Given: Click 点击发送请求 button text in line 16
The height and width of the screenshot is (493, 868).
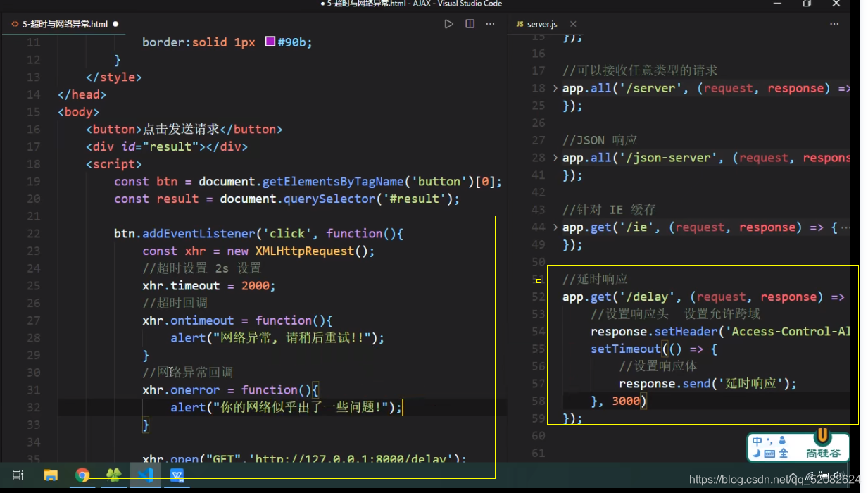Looking at the screenshot, I should point(181,130).
